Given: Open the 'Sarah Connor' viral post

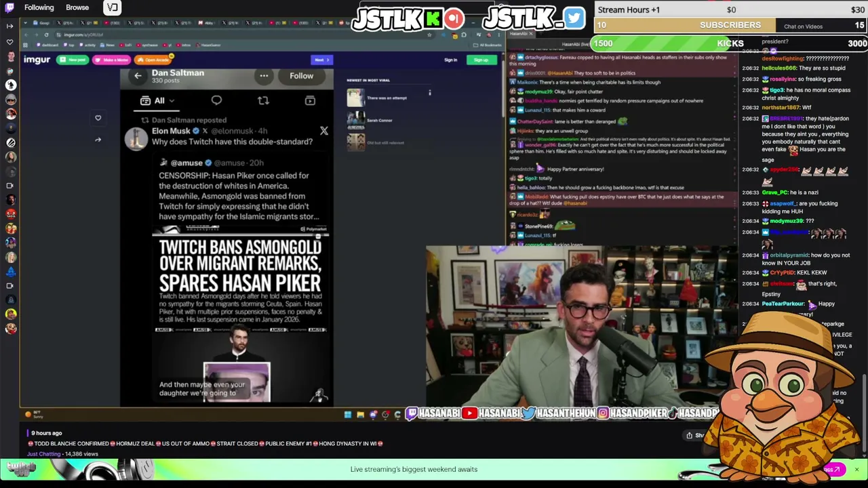Looking at the screenshot, I should click(379, 121).
